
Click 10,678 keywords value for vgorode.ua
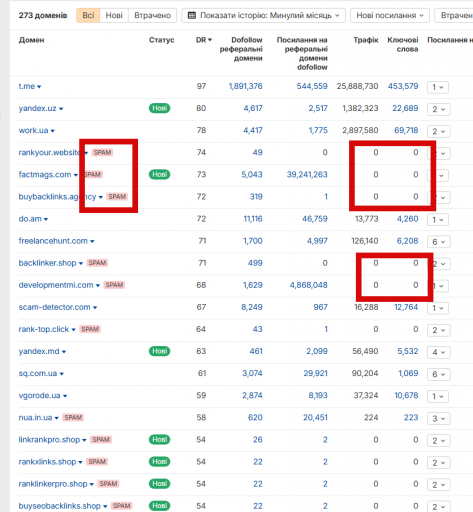coord(406,395)
